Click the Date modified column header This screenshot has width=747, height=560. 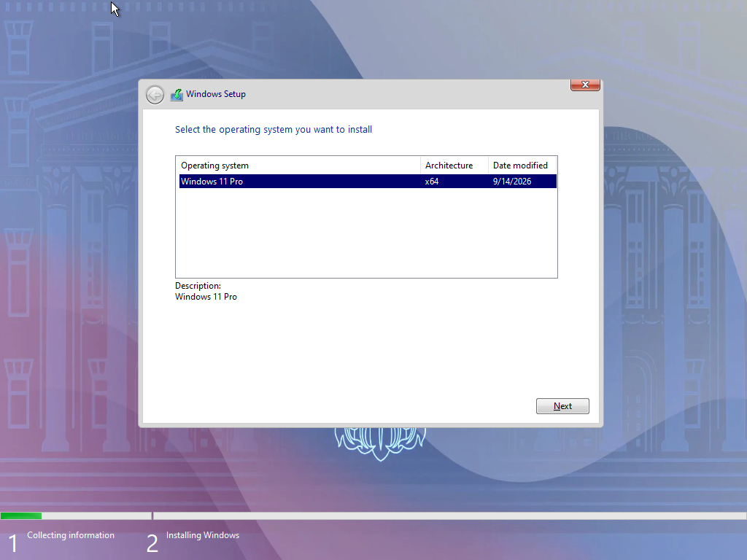tap(522, 166)
